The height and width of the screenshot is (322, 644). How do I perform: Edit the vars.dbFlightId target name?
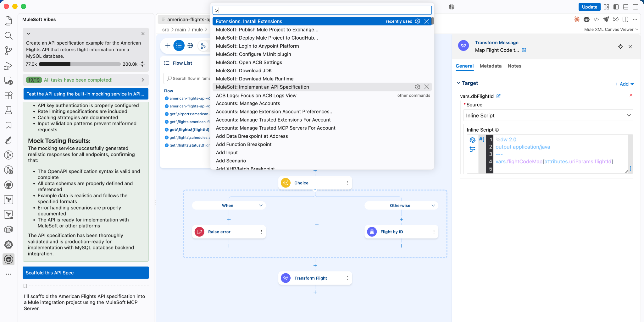499,96
